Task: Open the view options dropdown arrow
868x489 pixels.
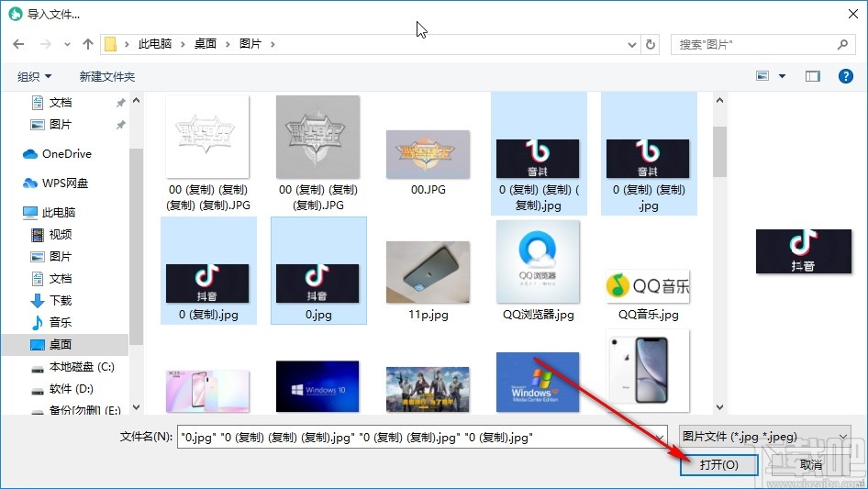Action: 782,76
